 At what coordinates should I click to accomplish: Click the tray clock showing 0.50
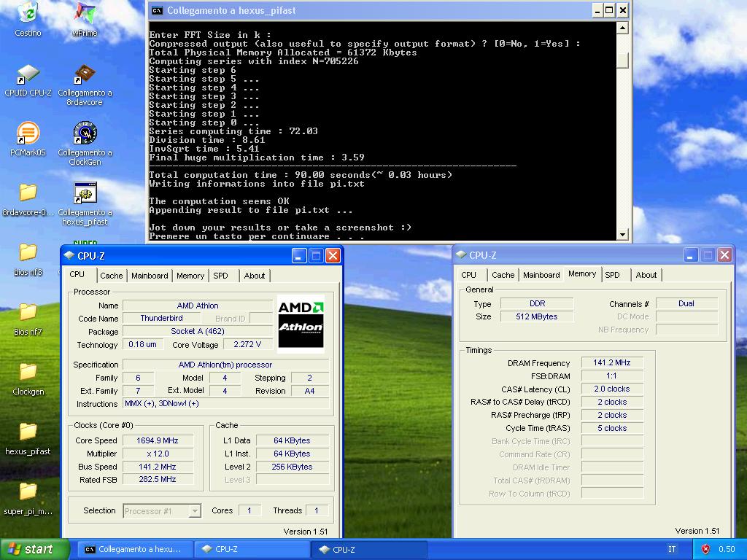tap(727, 549)
